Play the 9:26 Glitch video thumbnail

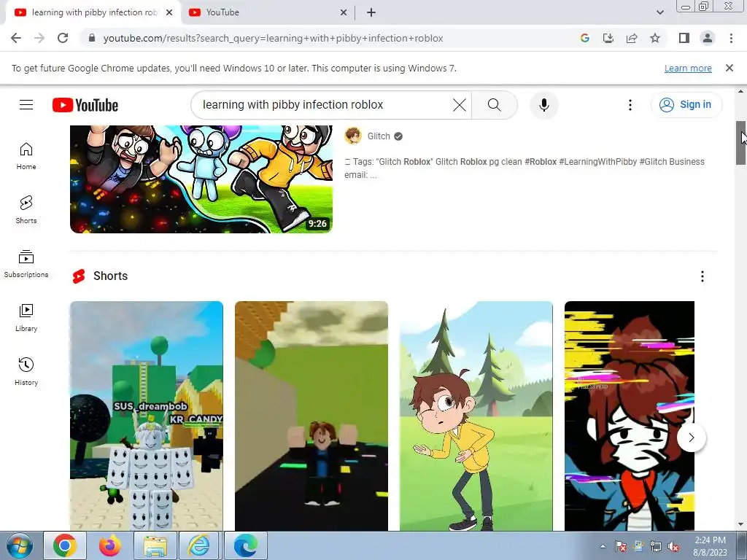[x=201, y=179]
